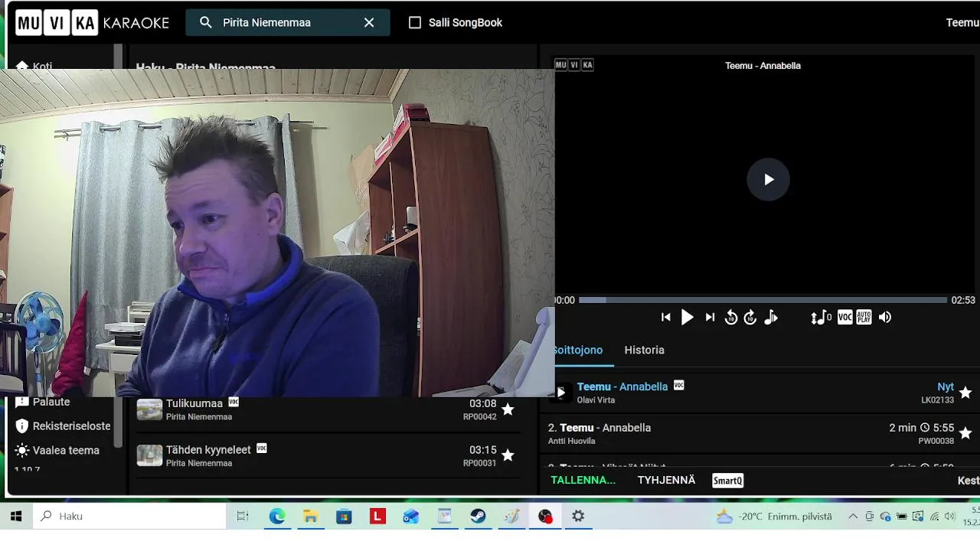Click the TYHJENNÄ clear queue button

pos(666,480)
